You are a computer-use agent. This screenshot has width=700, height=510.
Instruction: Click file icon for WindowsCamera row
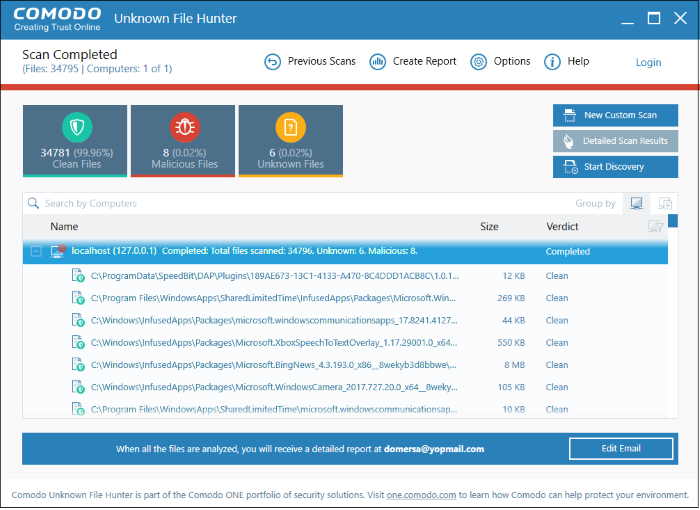pos(78,387)
